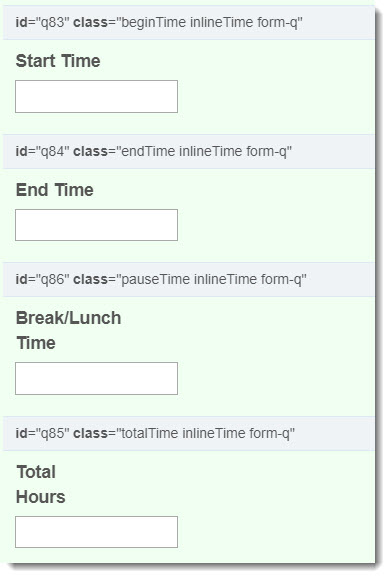This screenshot has width=390, height=578.
Task: Click the "Total" label word
Action: pyautogui.click(x=36, y=472)
